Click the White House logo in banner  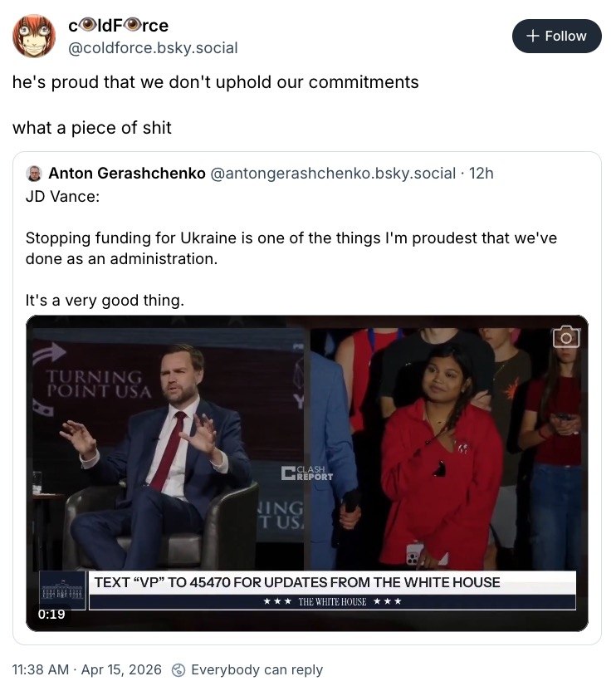[63, 590]
